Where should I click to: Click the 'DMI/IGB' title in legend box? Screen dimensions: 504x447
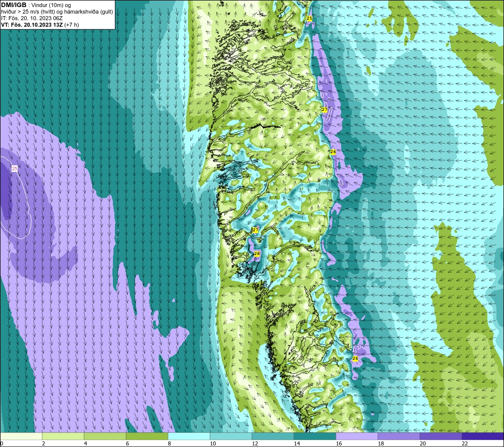(x=14, y=5)
